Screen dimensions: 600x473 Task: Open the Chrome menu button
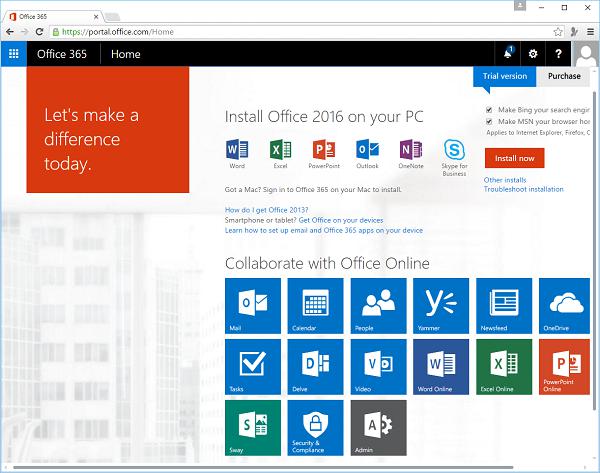click(589, 32)
